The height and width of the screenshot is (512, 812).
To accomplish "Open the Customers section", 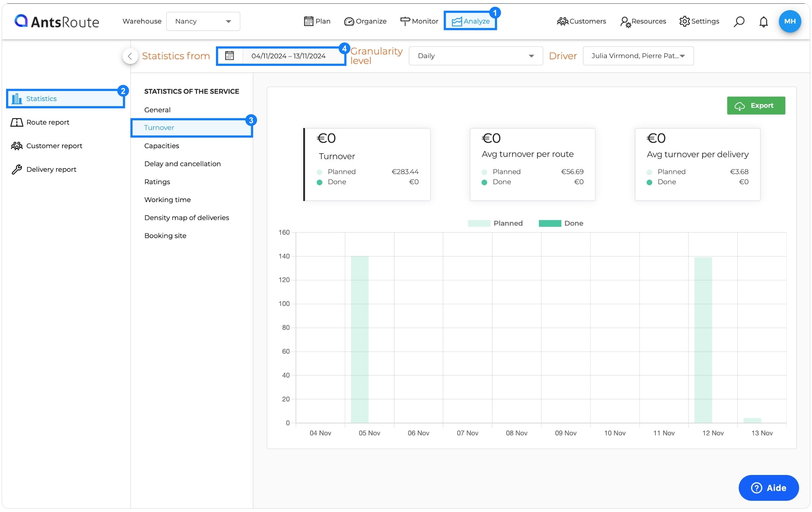I will [x=581, y=21].
